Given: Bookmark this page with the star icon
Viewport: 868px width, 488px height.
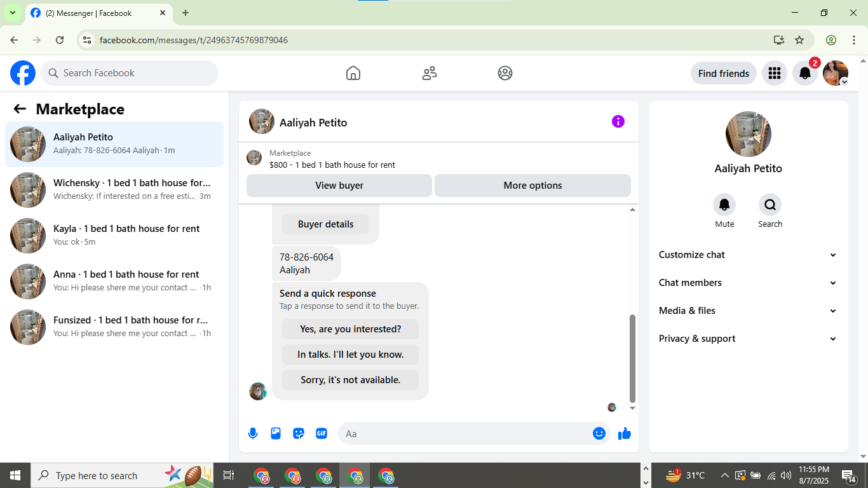Looking at the screenshot, I should point(799,40).
